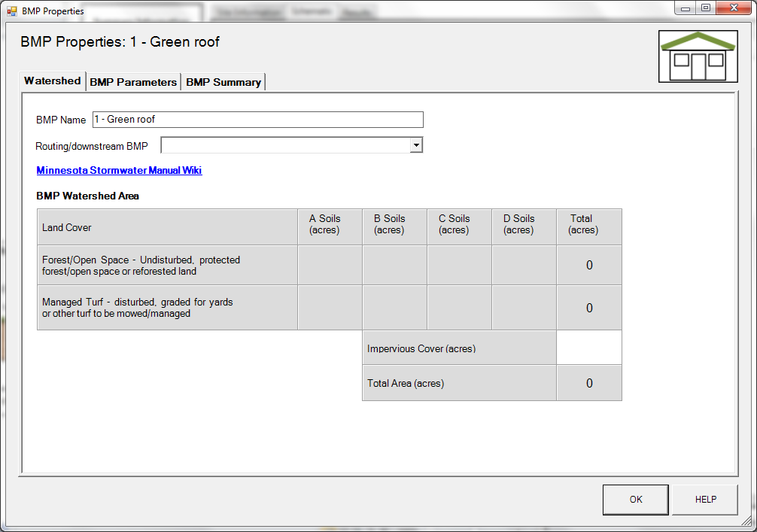Viewport: 757px width, 532px height.
Task: Click the BMP Name text field
Action: click(x=257, y=120)
